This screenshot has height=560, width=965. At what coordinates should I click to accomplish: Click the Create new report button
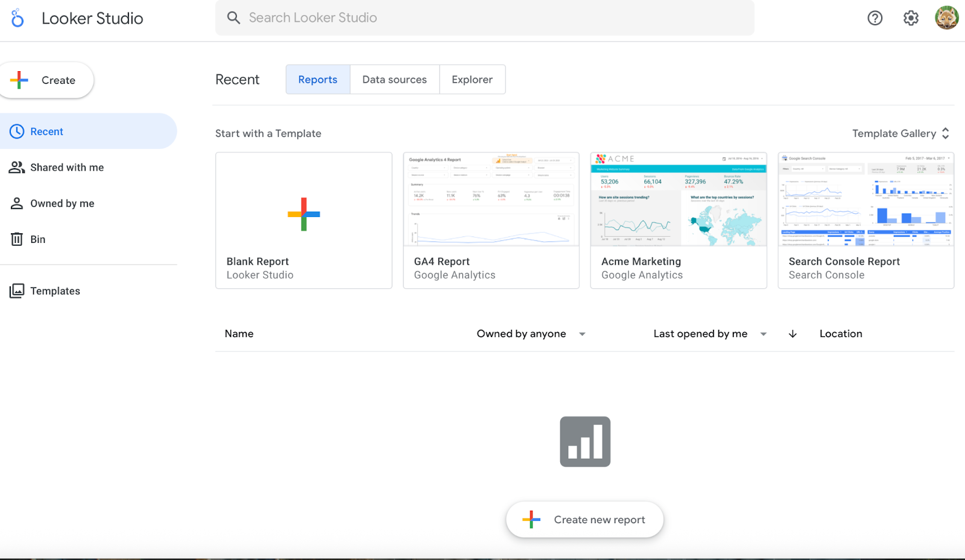(x=585, y=520)
